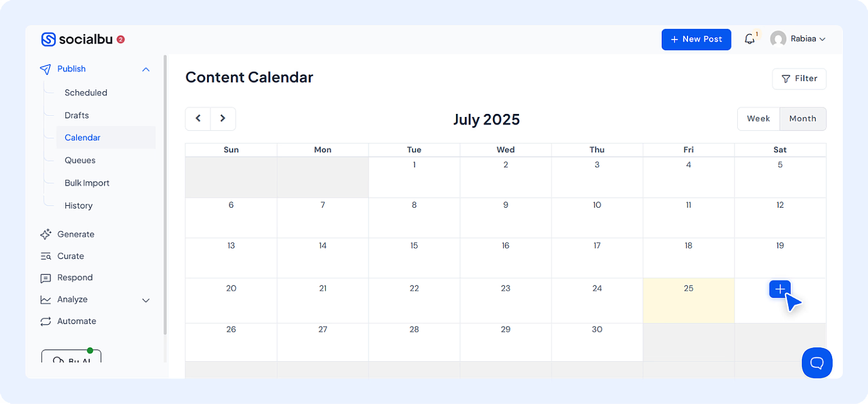Click the blue plus add-post icon
This screenshot has width=868, height=404.
point(780,289)
